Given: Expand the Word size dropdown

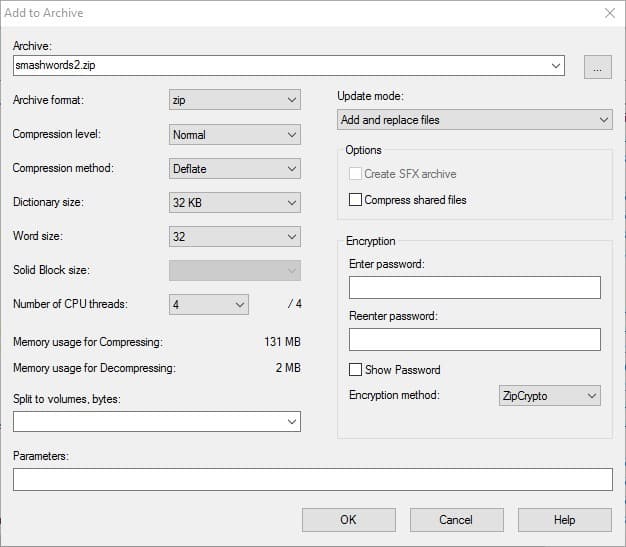Looking at the screenshot, I should (x=235, y=236).
